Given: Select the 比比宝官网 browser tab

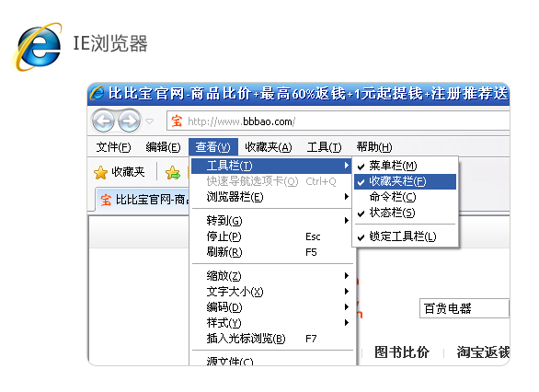Looking at the screenshot, I should [x=143, y=200].
